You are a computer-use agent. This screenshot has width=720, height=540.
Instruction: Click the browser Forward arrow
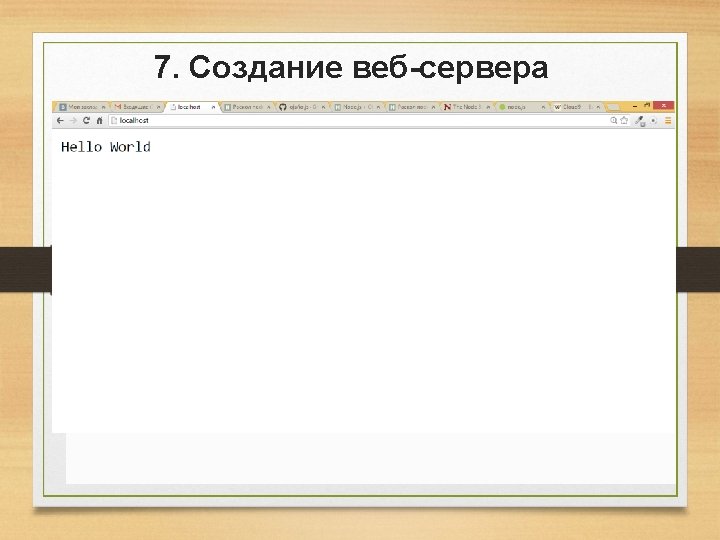pos(73,120)
